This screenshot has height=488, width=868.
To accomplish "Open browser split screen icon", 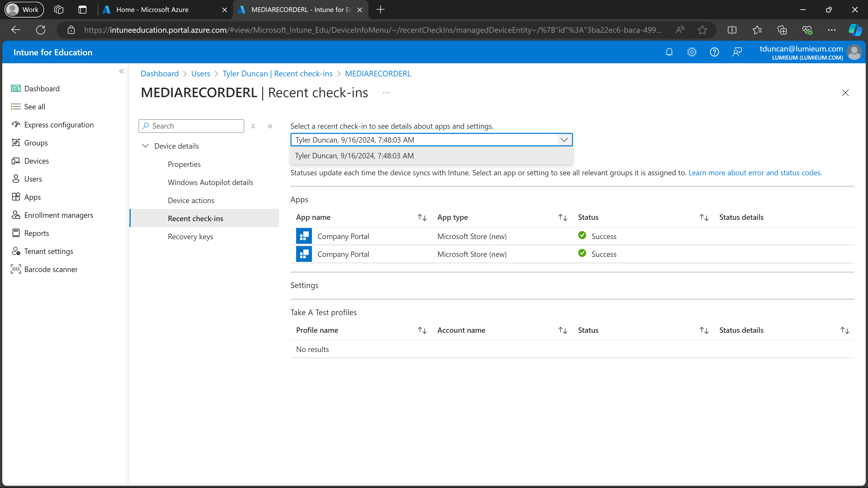I will click(732, 30).
